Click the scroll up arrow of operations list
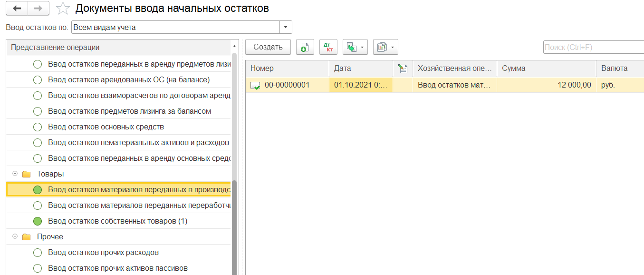This screenshot has width=644, height=275. (x=234, y=47)
